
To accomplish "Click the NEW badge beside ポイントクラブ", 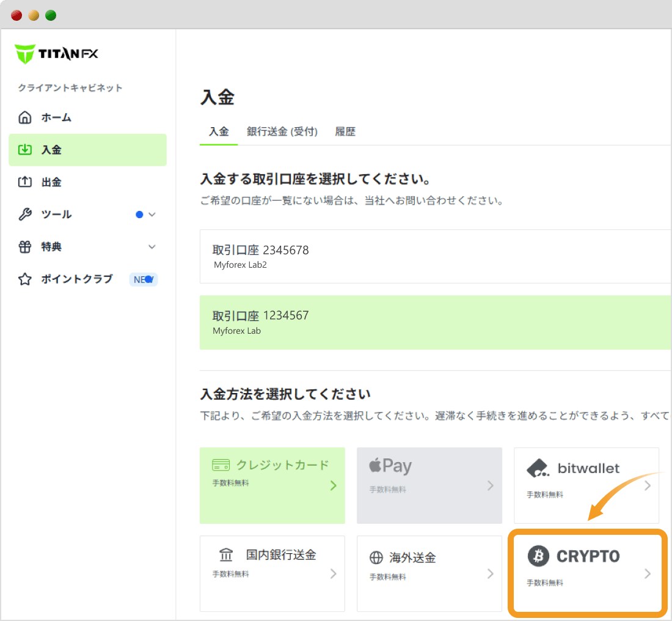I will [x=142, y=279].
